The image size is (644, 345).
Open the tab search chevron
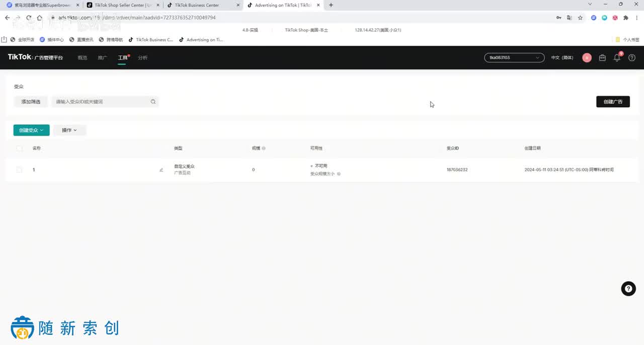click(x=590, y=5)
